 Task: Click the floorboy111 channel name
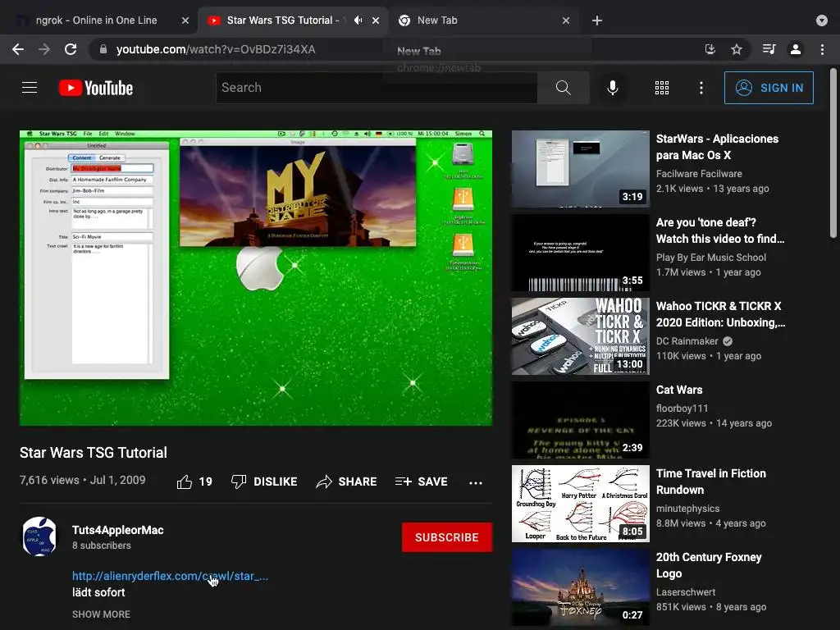click(x=682, y=409)
